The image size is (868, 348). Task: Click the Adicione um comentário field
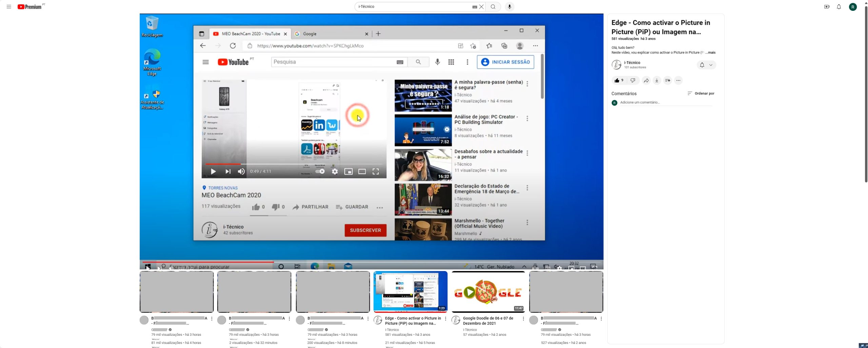(666, 102)
